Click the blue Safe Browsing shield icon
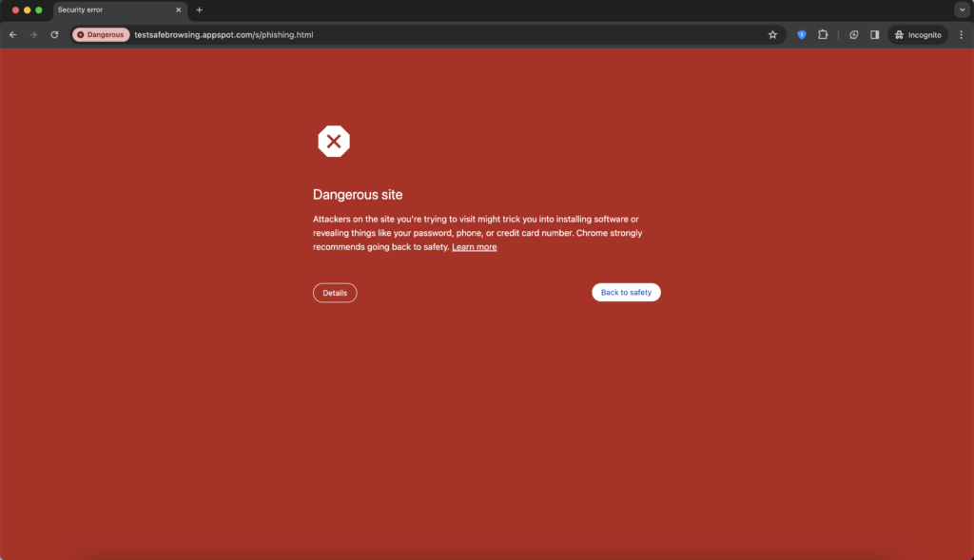This screenshot has height=560, width=974. [x=800, y=34]
